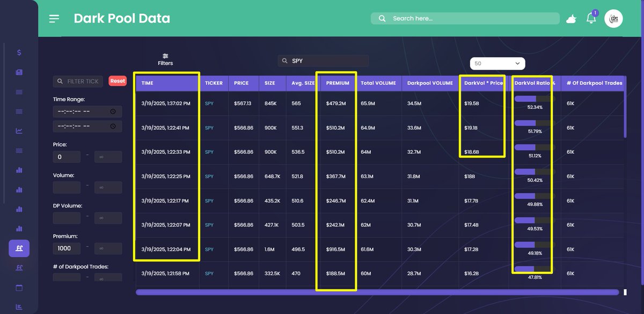Click the Premium maximum infinity field

[108, 249]
